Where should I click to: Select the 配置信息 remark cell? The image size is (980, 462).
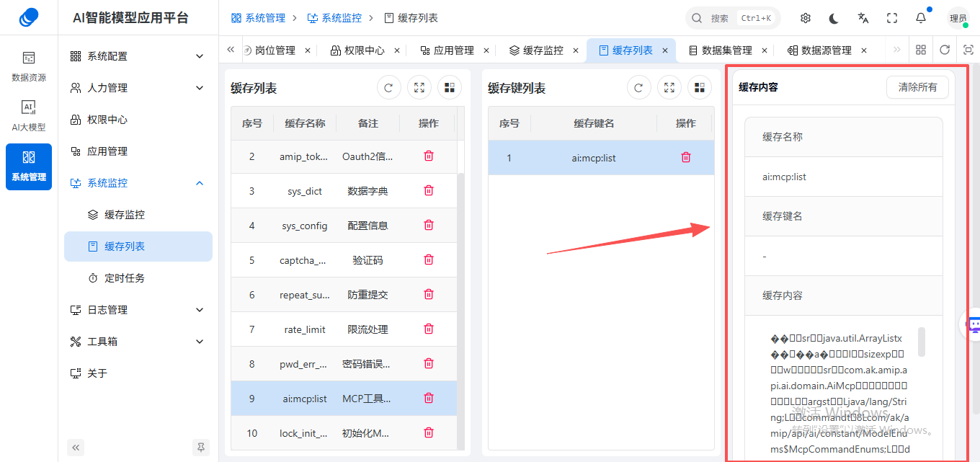(368, 226)
